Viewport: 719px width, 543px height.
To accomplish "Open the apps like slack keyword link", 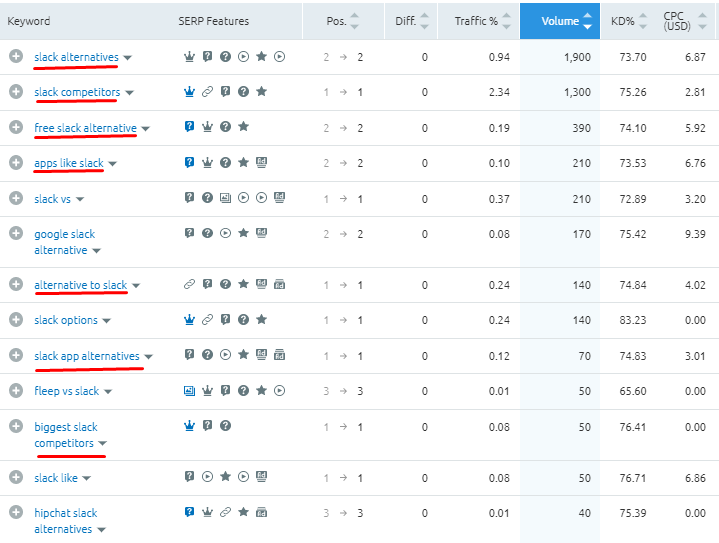I will pos(69,163).
